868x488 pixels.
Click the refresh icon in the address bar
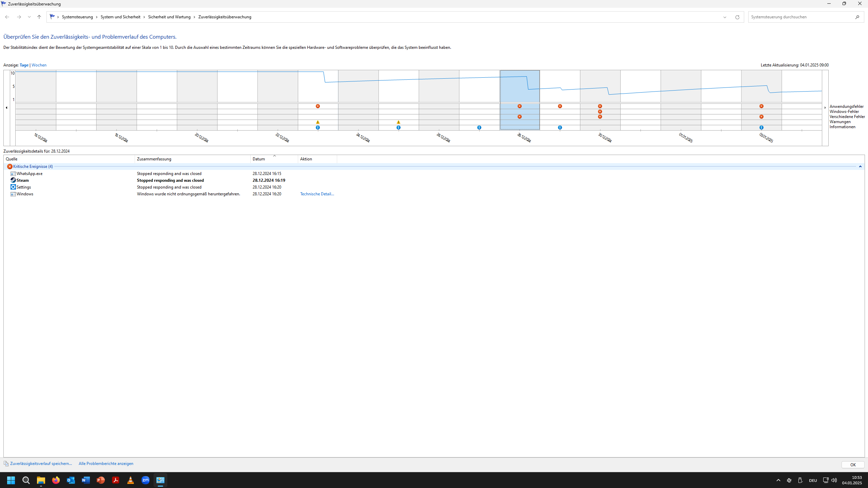[737, 17]
